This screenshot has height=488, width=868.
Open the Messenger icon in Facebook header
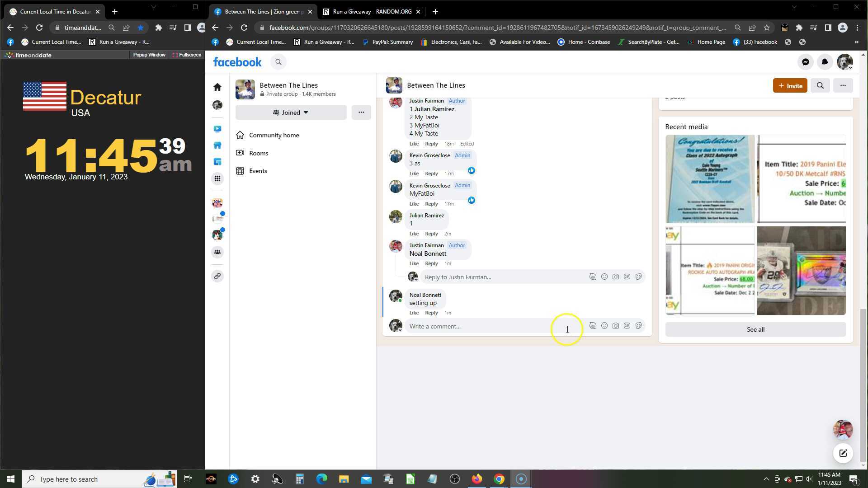point(805,62)
